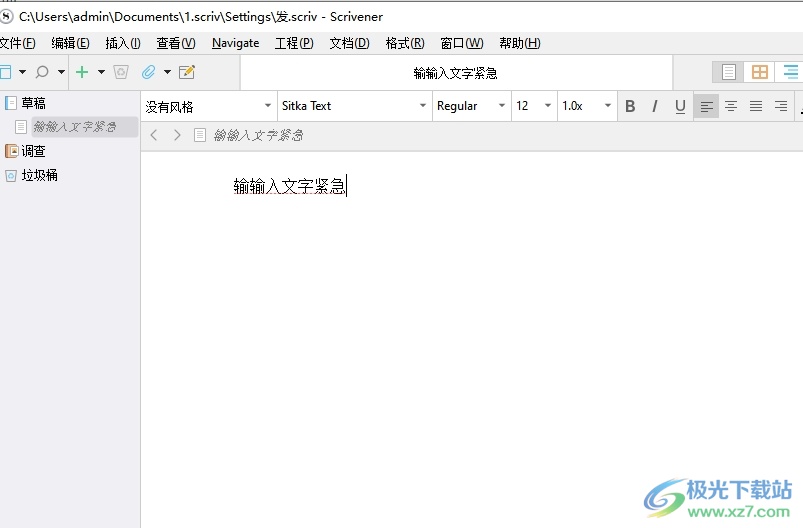
Task: Navigate forward with the right arrow
Action: (x=177, y=135)
